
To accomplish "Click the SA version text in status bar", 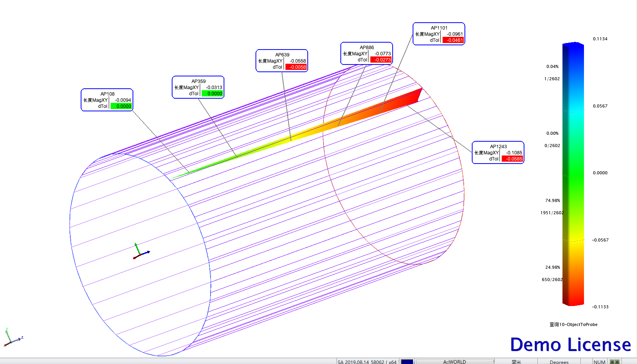I will (x=367, y=362).
